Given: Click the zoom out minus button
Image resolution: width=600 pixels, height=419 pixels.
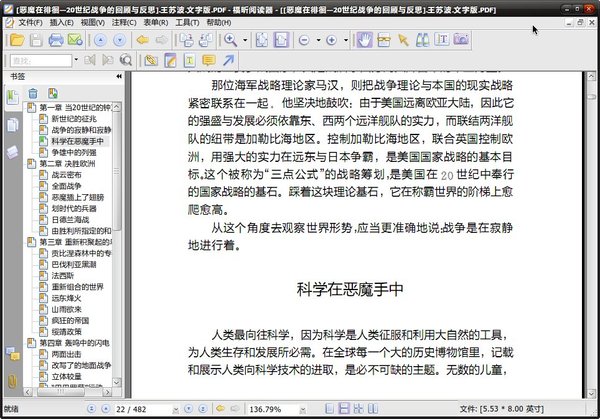Looking at the screenshot, I should click(304, 40).
